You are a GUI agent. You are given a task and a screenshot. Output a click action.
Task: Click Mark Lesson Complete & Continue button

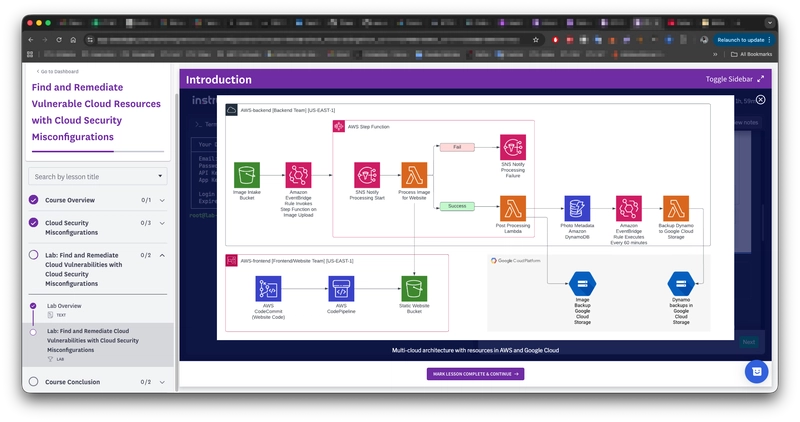[x=476, y=374]
